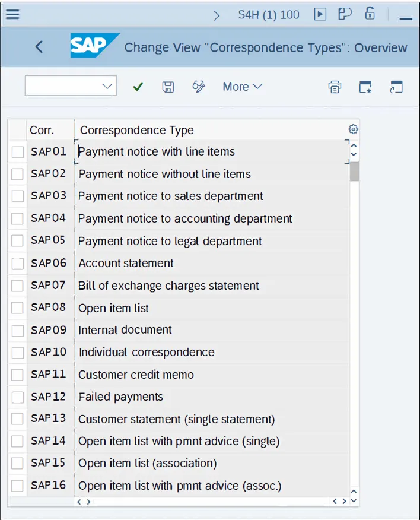Tick the SAP16 row checkbox
Image resolution: width=420 pixels, height=520 pixels.
tap(17, 486)
